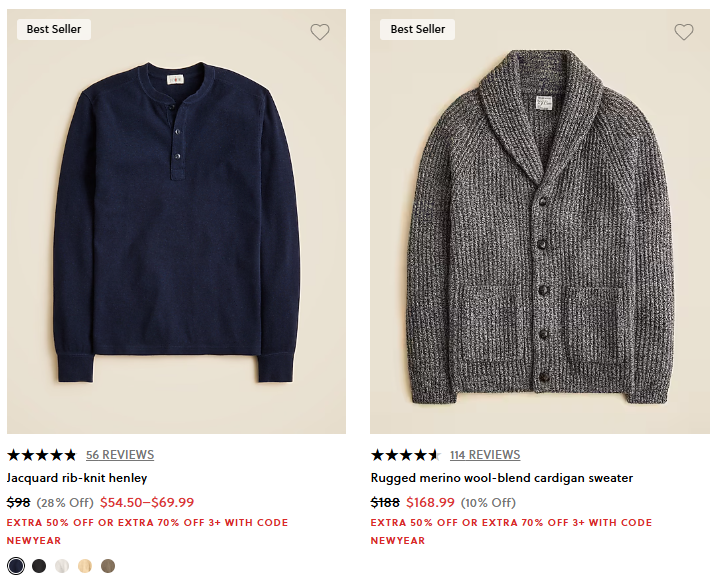Open the Rugged merino wool-blend cardigan sweater title
This screenshot has height=587, width=717.
coord(502,478)
